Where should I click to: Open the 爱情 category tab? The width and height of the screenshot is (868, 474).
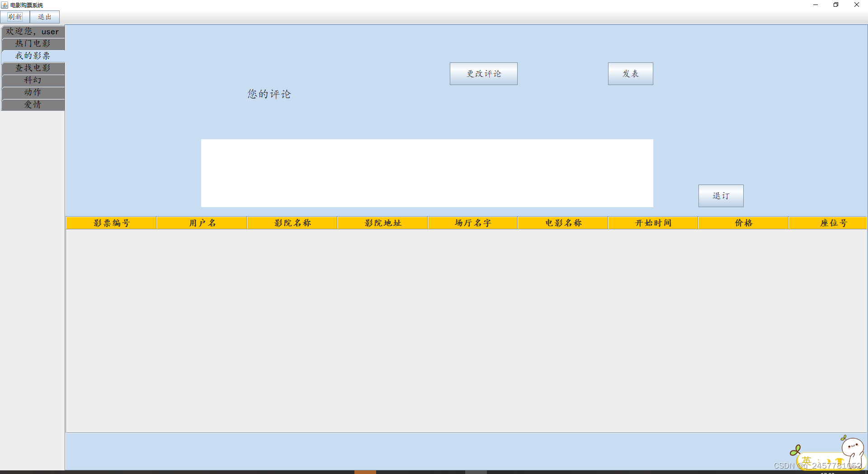click(33, 104)
